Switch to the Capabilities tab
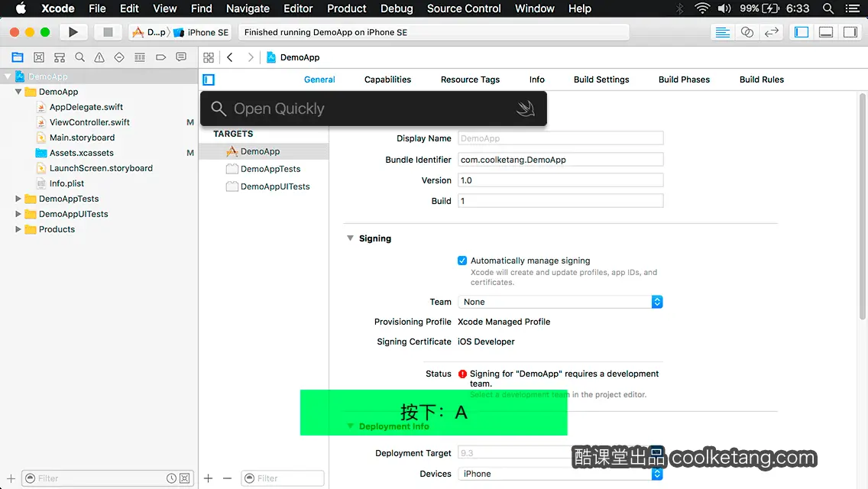 click(387, 79)
